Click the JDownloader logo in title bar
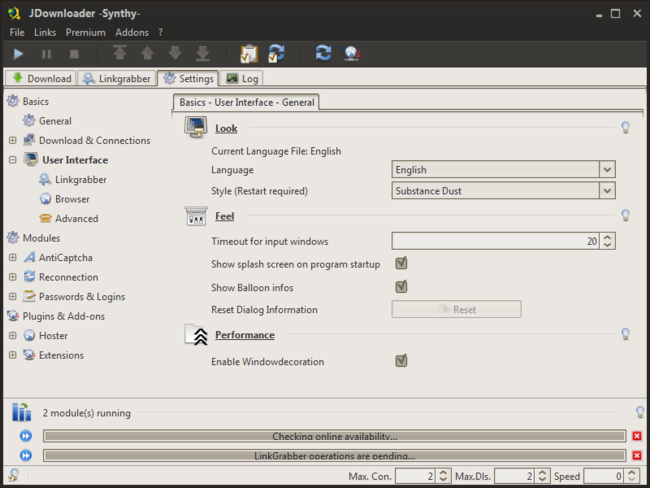Screen dimensions: 650x488 tap(14, 13)
